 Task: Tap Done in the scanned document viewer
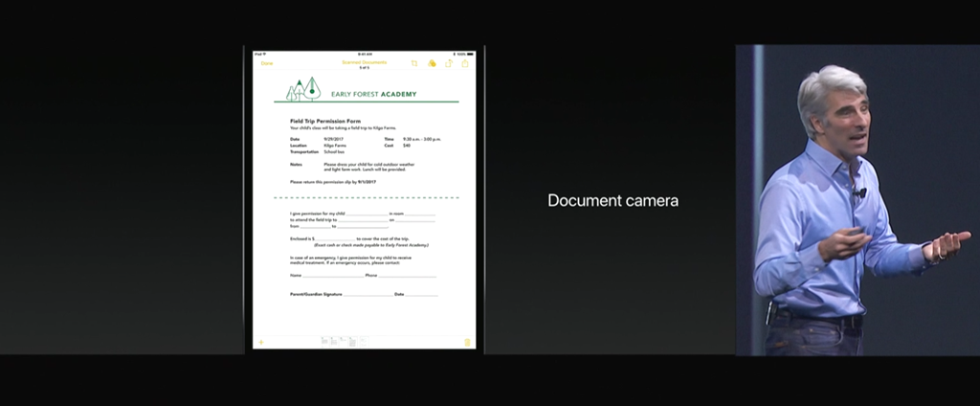pyautogui.click(x=267, y=63)
